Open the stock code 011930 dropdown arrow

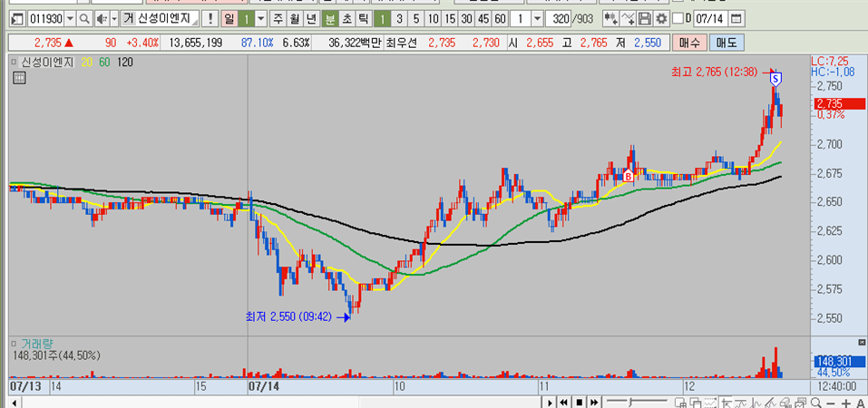pyautogui.click(x=70, y=19)
